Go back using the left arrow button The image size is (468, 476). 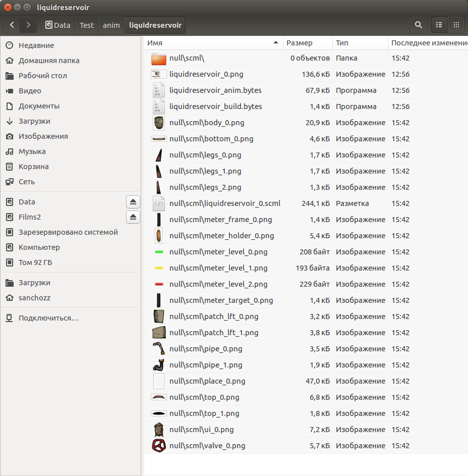click(x=12, y=25)
